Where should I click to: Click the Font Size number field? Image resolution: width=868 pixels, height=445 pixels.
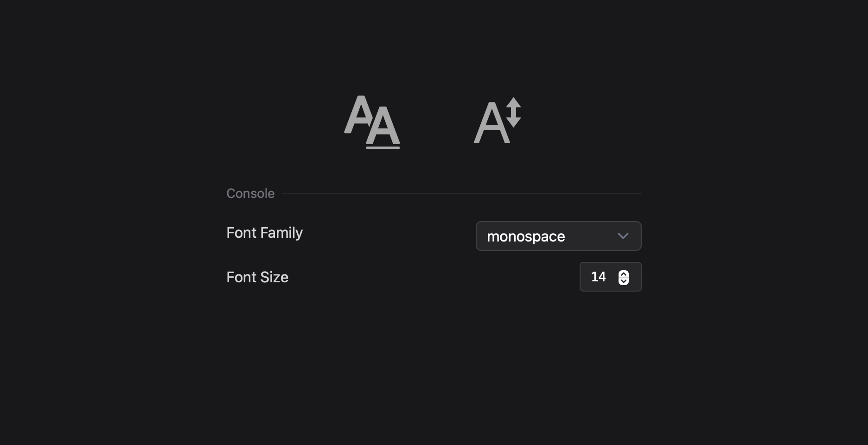pos(603,277)
